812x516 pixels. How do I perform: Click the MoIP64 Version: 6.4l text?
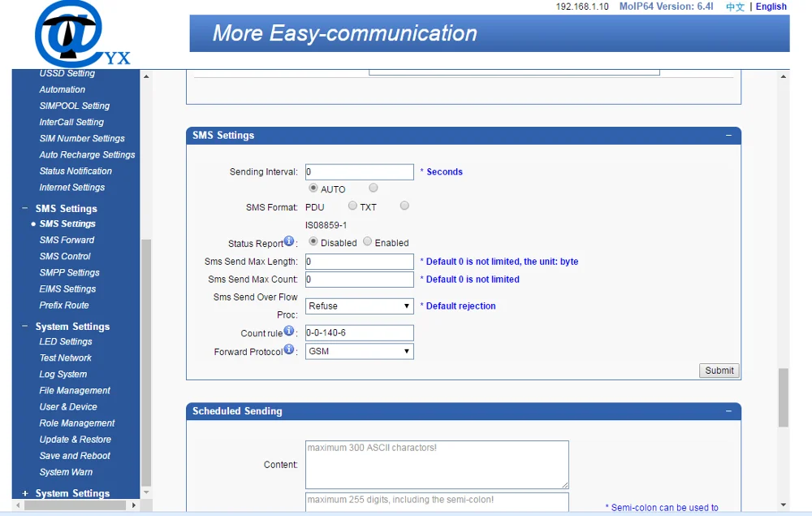point(666,7)
